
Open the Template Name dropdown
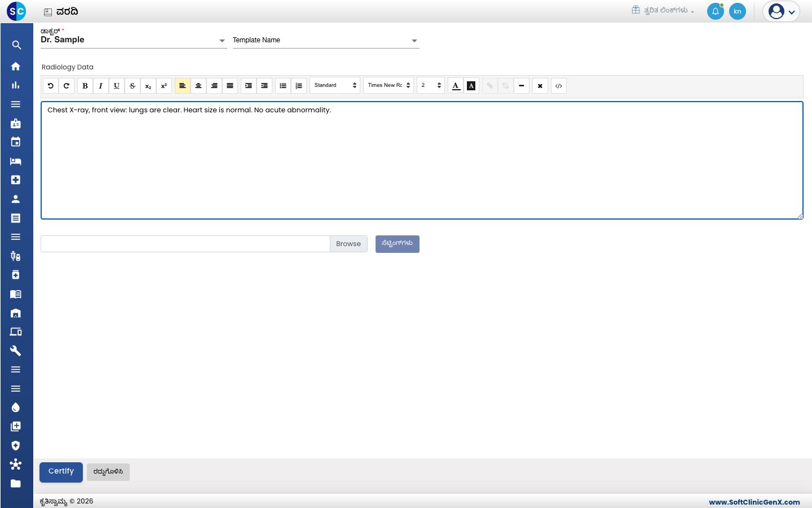(326, 40)
